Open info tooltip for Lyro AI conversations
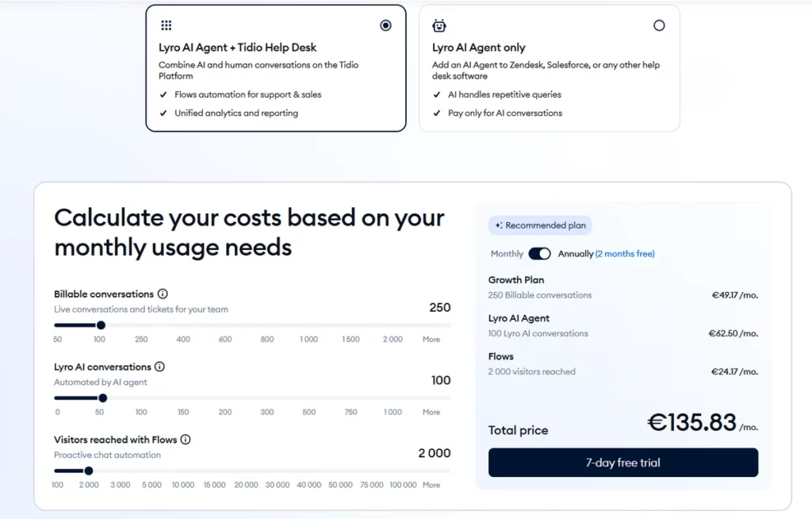 (159, 367)
